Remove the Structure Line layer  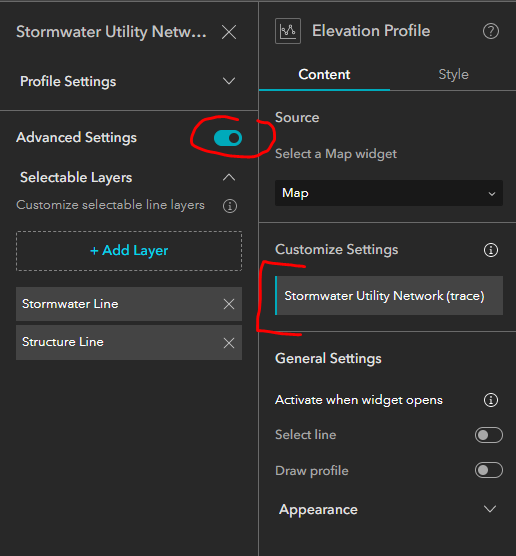229,343
